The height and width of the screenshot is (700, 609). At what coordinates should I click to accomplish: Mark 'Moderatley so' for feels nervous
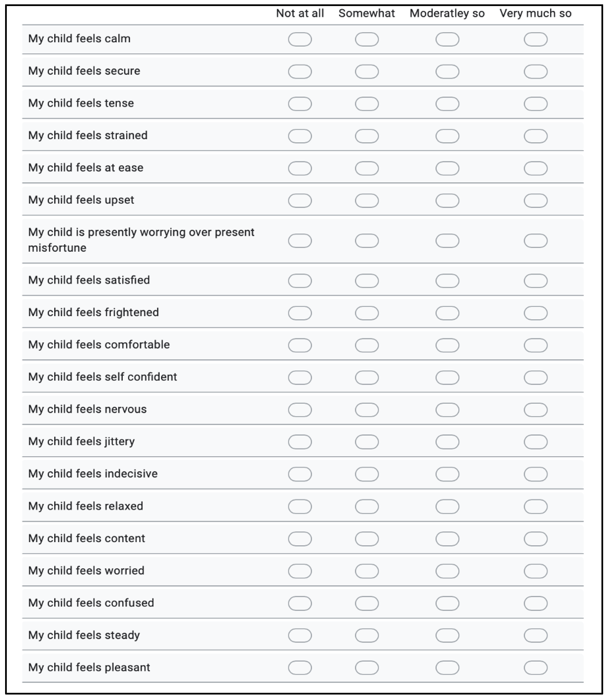click(447, 410)
